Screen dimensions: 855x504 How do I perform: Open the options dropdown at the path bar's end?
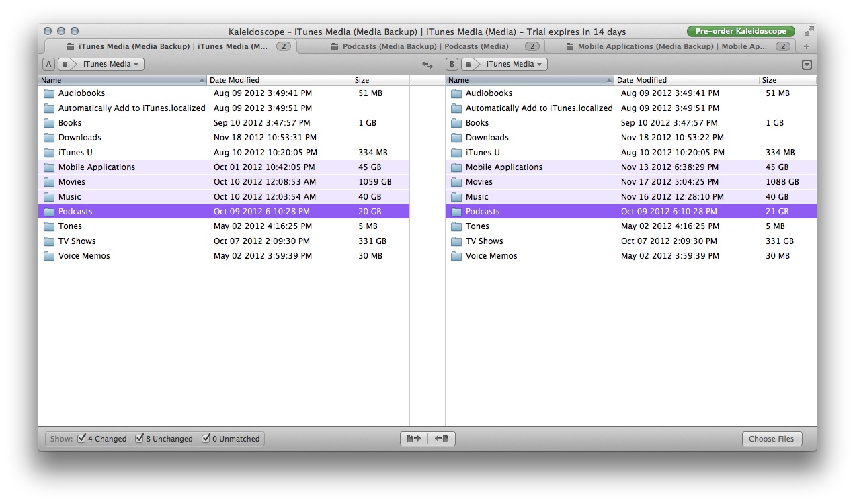[x=807, y=65]
